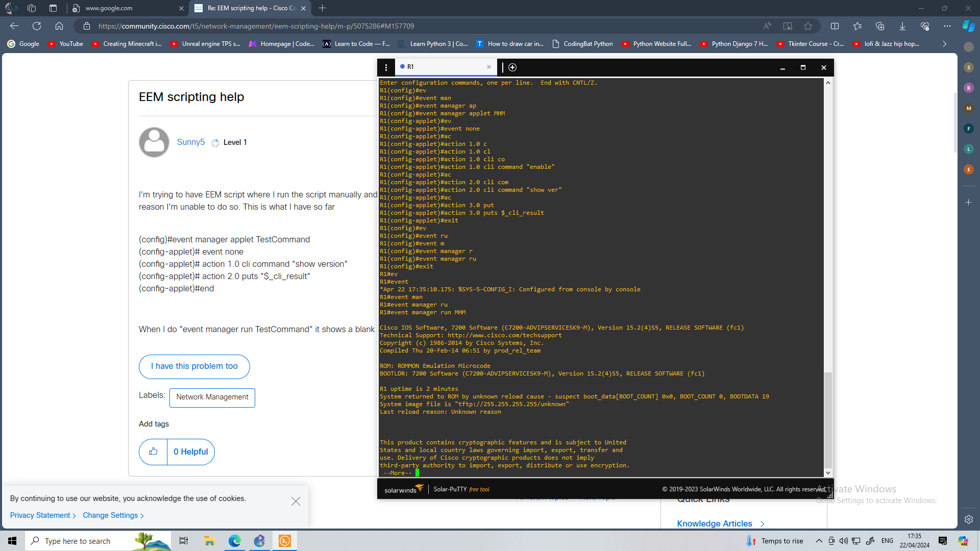This screenshot has height=551, width=980.
Task: Add this page to browser favorites (star)
Action: (x=807, y=26)
